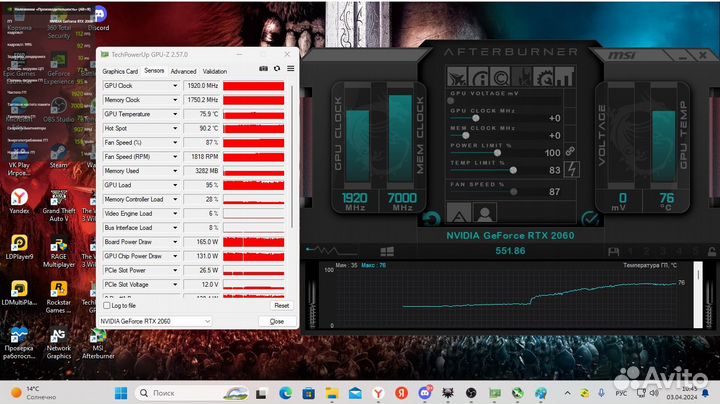Click the GPU-Z refresh icon
720x404 pixels.
tap(277, 69)
